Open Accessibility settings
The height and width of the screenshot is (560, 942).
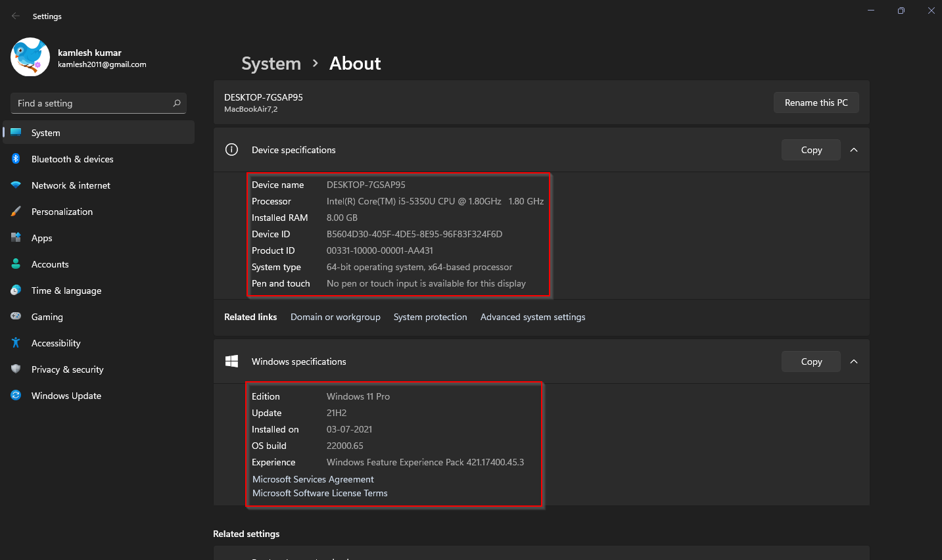coord(99,343)
